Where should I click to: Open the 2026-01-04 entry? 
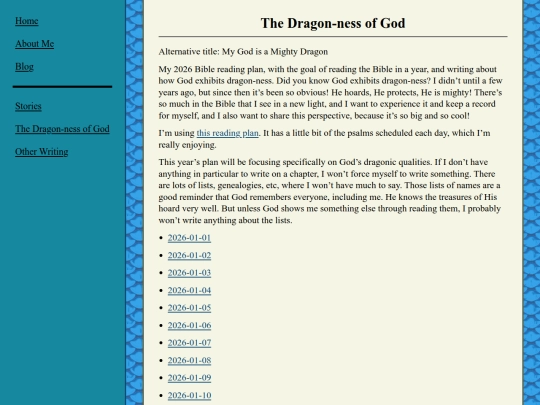point(189,290)
